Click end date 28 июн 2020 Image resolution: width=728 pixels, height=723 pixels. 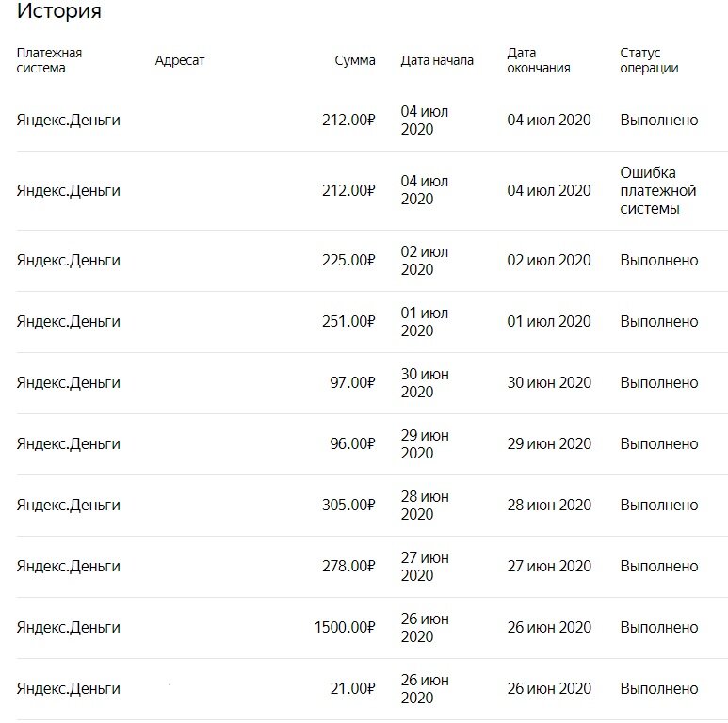[x=549, y=505]
